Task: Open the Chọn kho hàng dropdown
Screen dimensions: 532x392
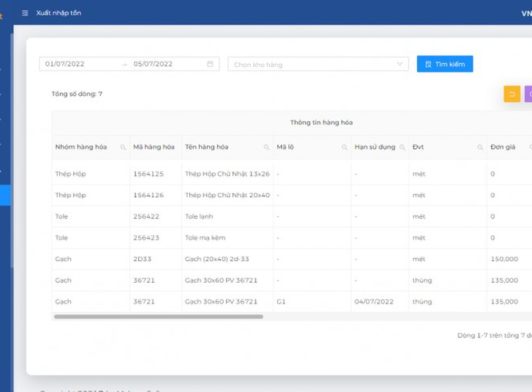Action: click(318, 64)
